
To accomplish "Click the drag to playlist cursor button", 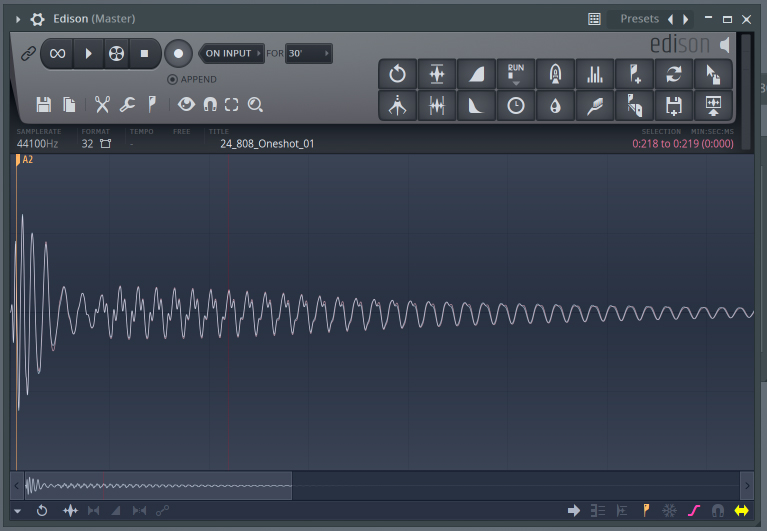I will [x=713, y=74].
